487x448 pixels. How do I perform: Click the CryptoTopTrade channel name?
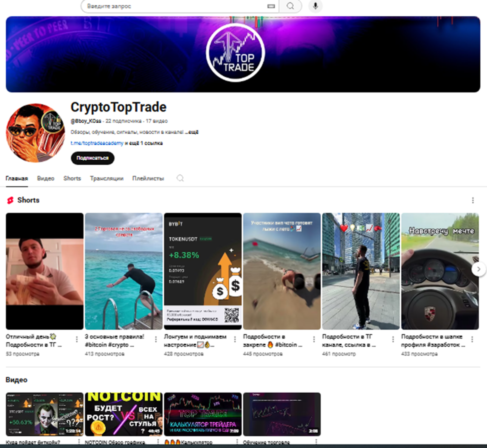tap(118, 107)
